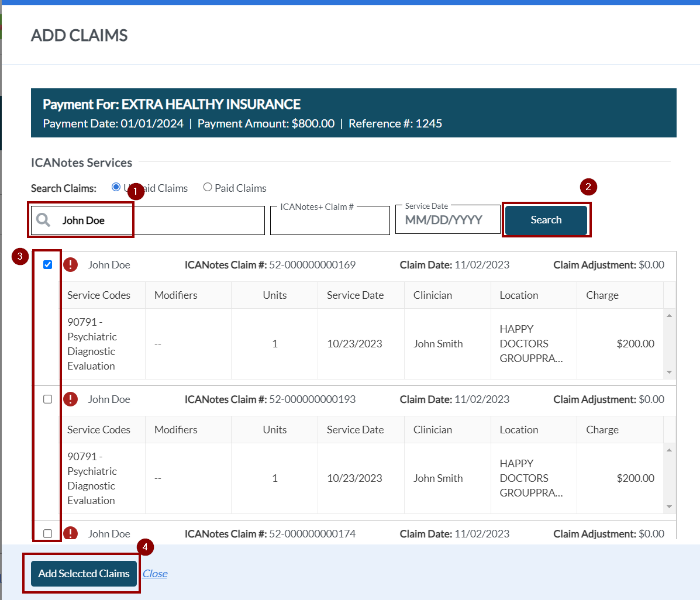700x600 pixels.
Task: Click the Close link
Action: coord(155,574)
